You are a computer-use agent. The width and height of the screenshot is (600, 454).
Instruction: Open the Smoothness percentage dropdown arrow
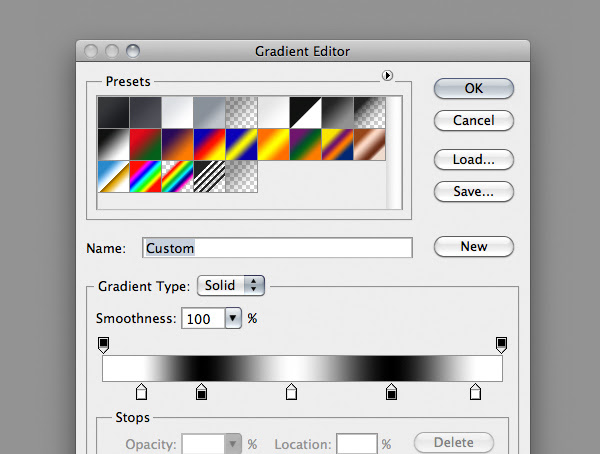pos(233,318)
